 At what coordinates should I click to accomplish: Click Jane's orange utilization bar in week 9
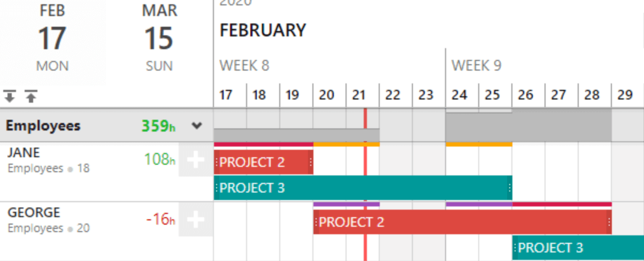[x=478, y=144]
